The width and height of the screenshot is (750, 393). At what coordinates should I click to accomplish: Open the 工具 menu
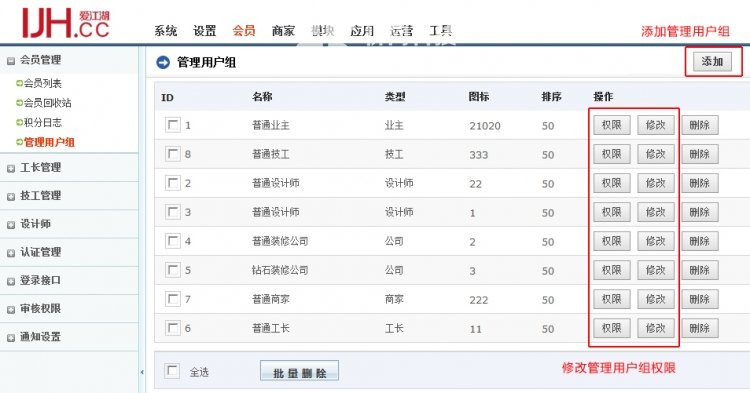440,31
